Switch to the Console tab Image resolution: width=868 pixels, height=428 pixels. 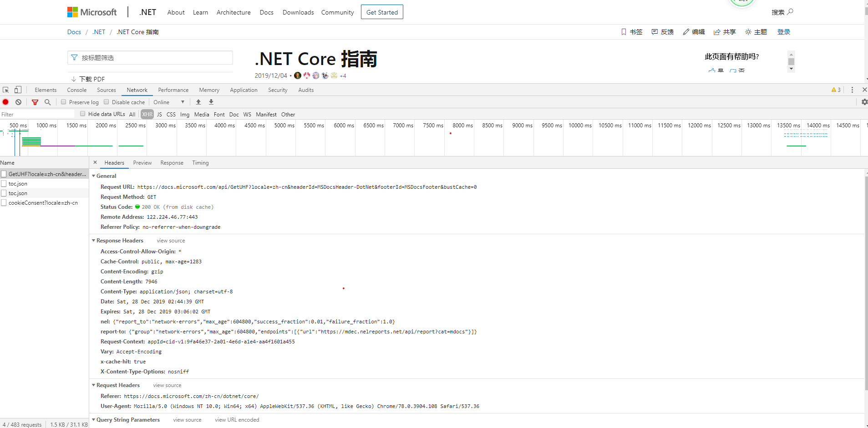coord(76,90)
